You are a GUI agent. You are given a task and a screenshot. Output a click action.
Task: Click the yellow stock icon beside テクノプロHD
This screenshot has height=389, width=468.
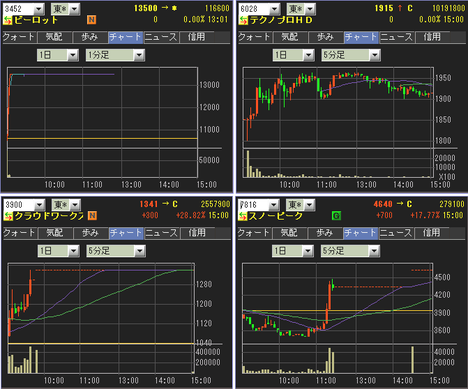coord(243,20)
